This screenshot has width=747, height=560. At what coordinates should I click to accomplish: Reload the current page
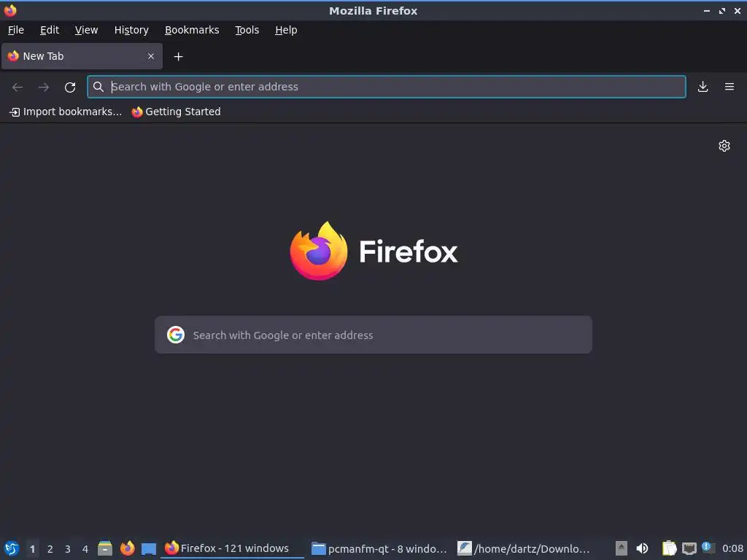[x=70, y=87]
